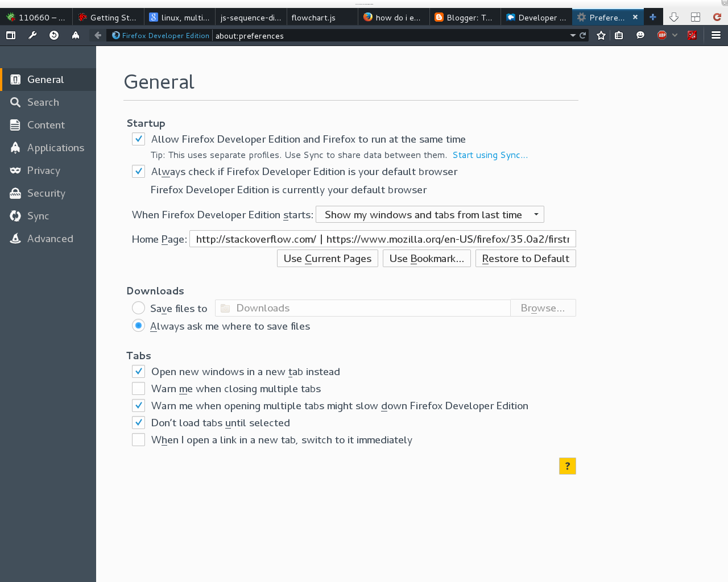Screen dimensions: 728x582
Task: Enable switch to new tab immediately checkbox
Action: pyautogui.click(x=138, y=440)
